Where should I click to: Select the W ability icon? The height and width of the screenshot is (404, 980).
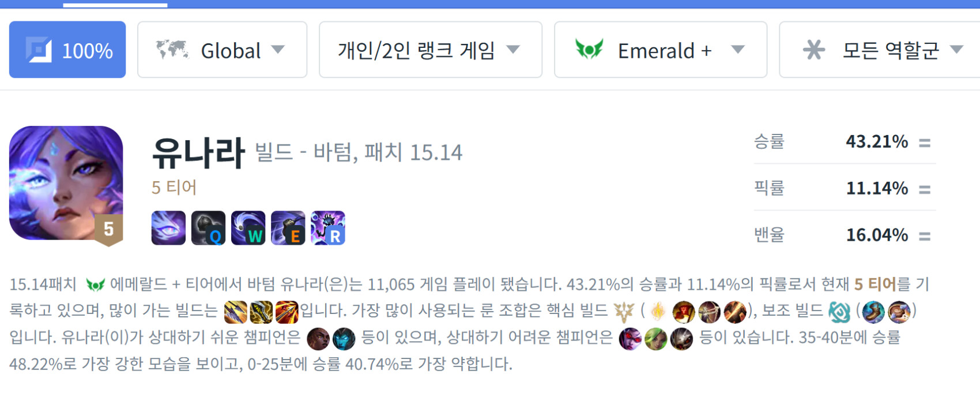tap(248, 228)
